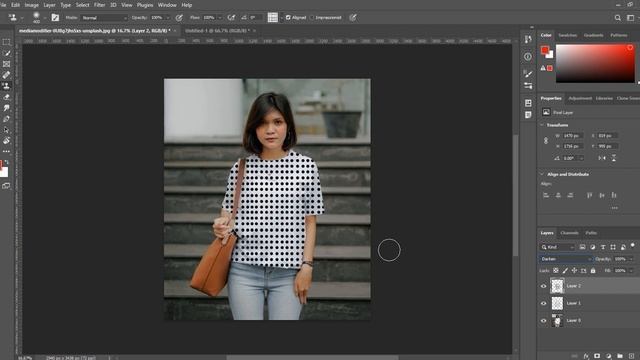The image size is (640, 360).
Task: Click the Search icon at top right
Action: pyautogui.click(x=618, y=18)
